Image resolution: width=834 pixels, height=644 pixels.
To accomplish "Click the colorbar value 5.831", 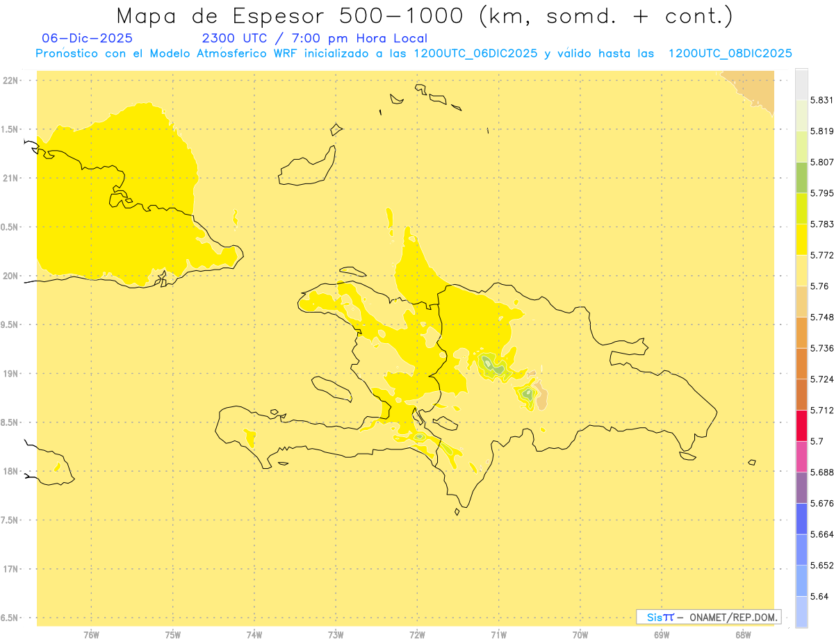I will (x=821, y=100).
